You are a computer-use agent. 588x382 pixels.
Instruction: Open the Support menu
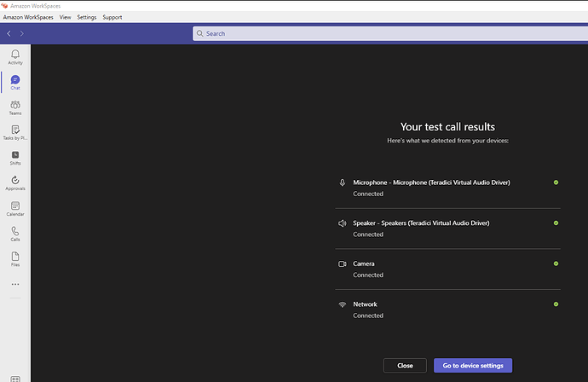point(112,17)
